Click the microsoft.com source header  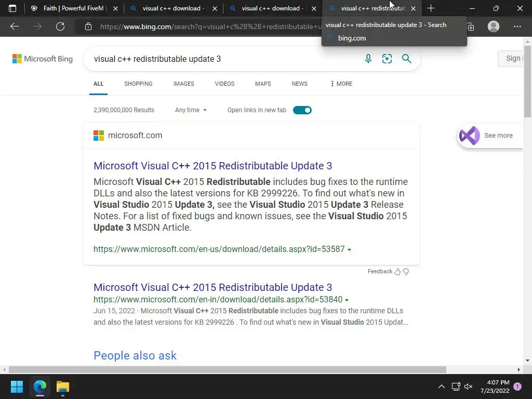coord(128,136)
